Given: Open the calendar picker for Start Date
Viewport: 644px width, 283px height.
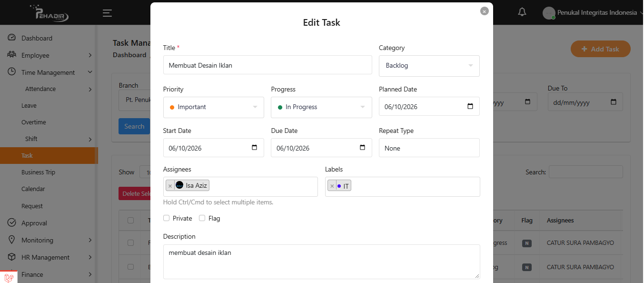Looking at the screenshot, I should coord(255,148).
